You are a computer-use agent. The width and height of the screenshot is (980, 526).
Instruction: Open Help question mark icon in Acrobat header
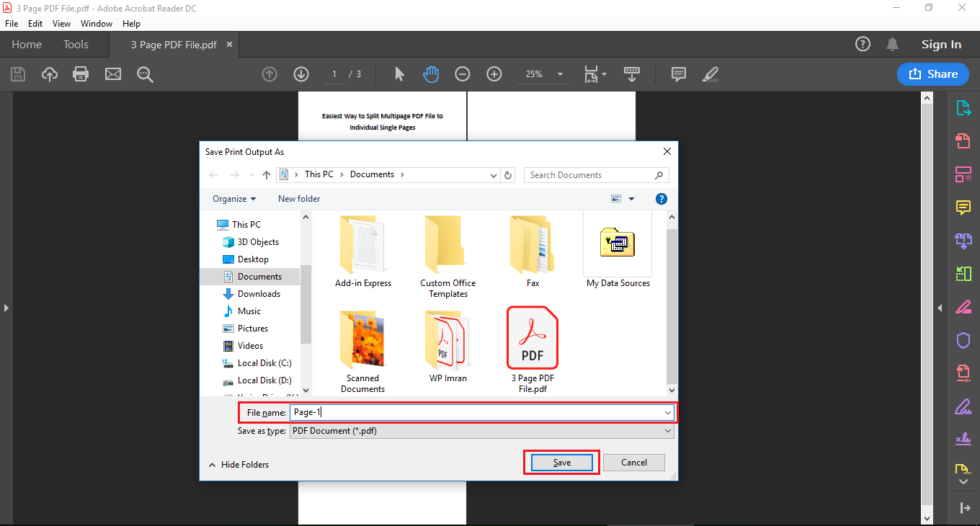click(x=863, y=44)
